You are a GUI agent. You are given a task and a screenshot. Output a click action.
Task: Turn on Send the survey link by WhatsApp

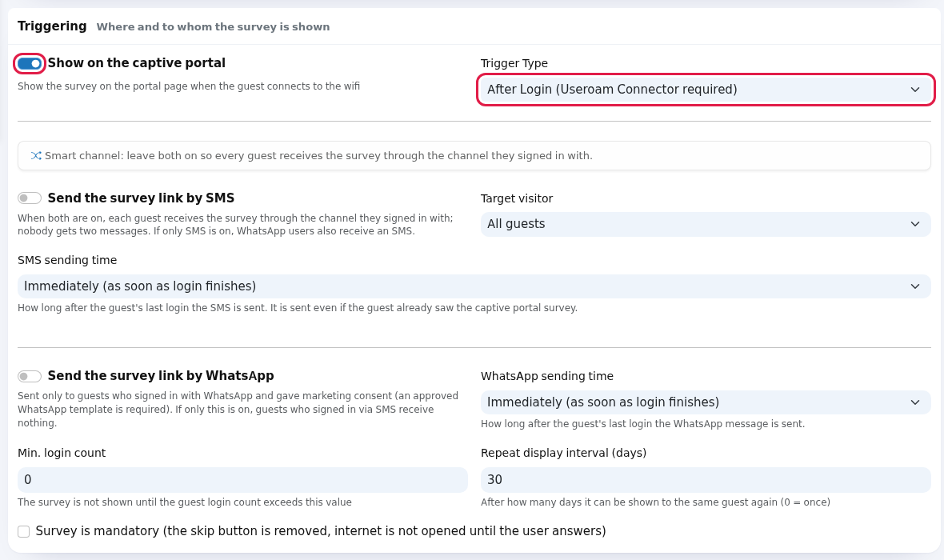tap(30, 376)
